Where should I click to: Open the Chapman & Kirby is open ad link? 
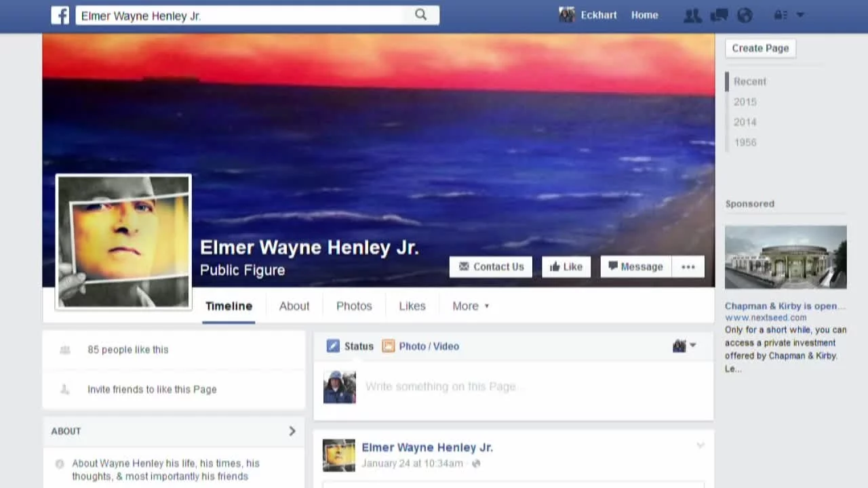pyautogui.click(x=785, y=306)
